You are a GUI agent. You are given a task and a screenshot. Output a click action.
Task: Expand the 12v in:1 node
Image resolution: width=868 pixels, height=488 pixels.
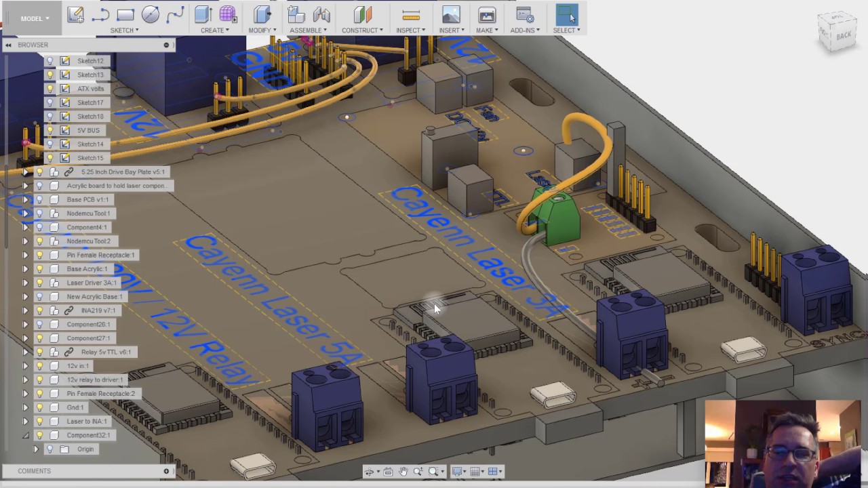[26, 365]
